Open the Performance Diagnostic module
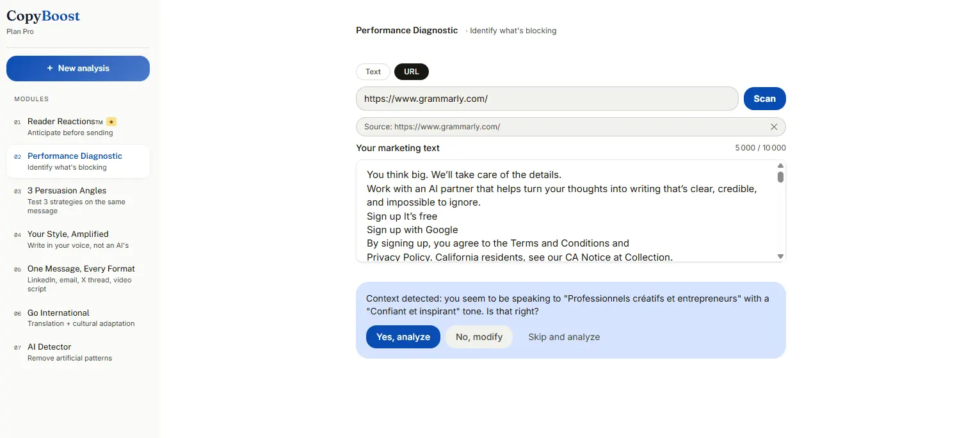Image resolution: width=980 pixels, height=438 pixels. [x=78, y=161]
